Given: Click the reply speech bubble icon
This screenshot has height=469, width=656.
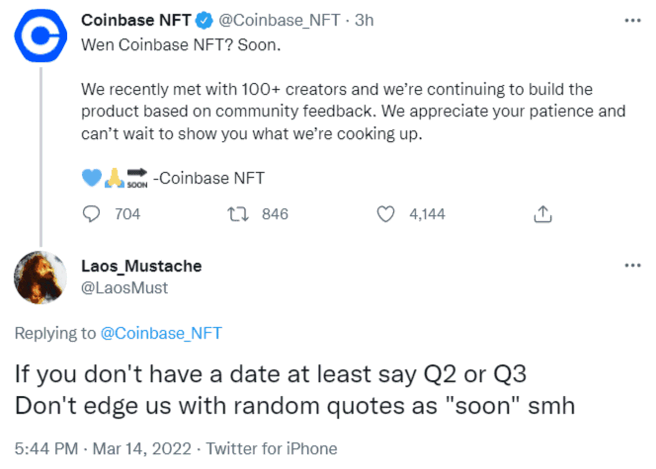Looking at the screenshot, I should point(91,213).
